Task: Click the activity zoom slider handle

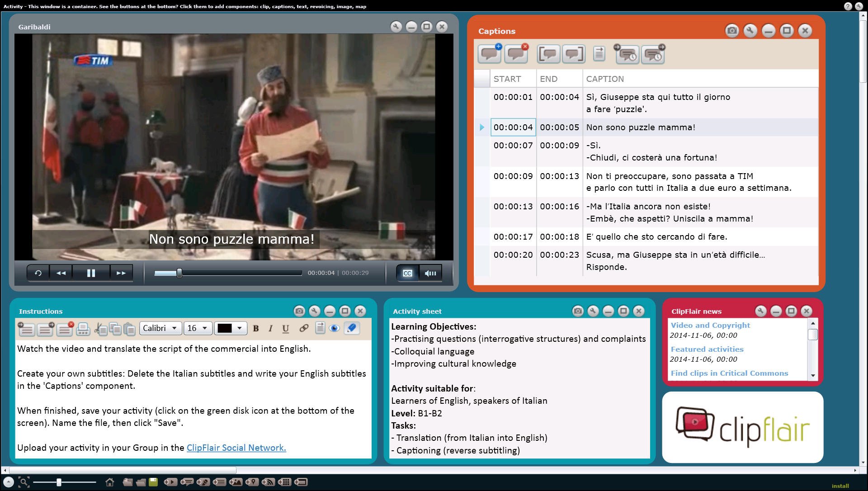Action: [x=59, y=482]
